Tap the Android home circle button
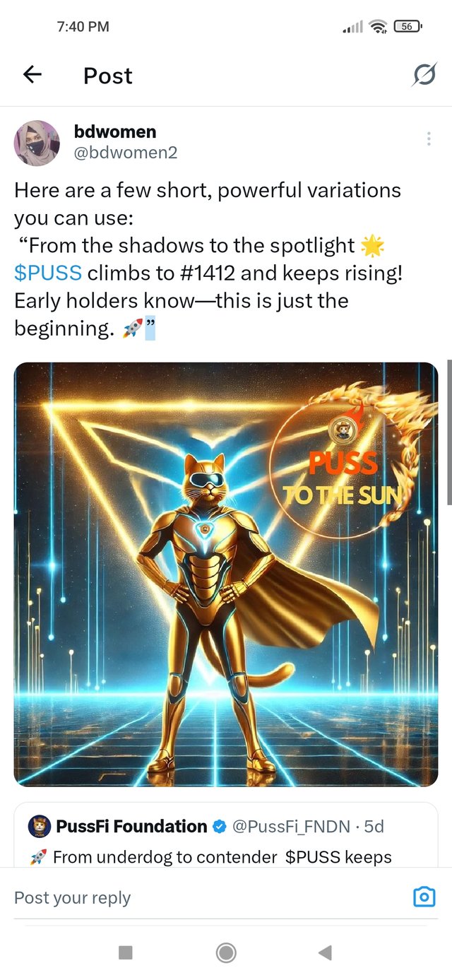Image resolution: width=452 pixels, height=980 pixels. pyautogui.click(x=226, y=952)
